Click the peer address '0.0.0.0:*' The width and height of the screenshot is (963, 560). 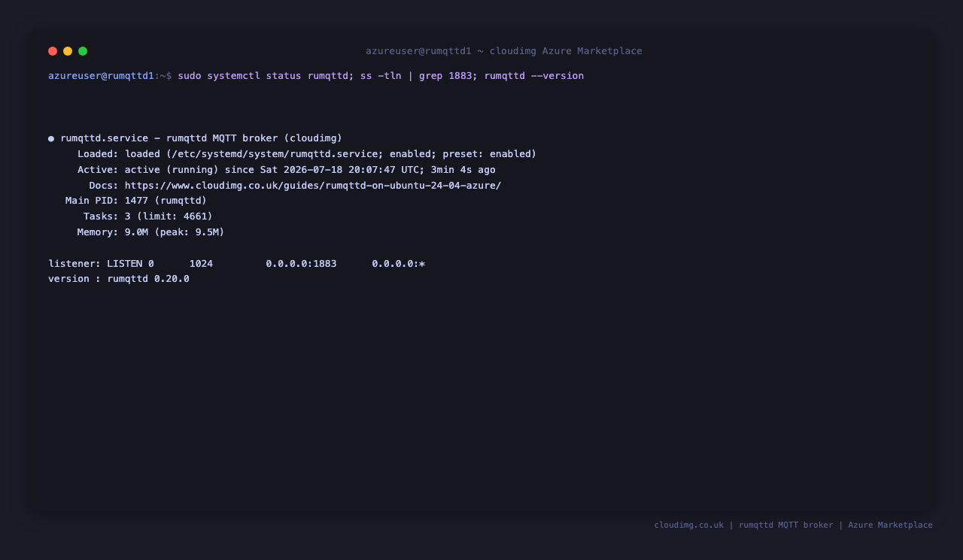click(x=399, y=264)
